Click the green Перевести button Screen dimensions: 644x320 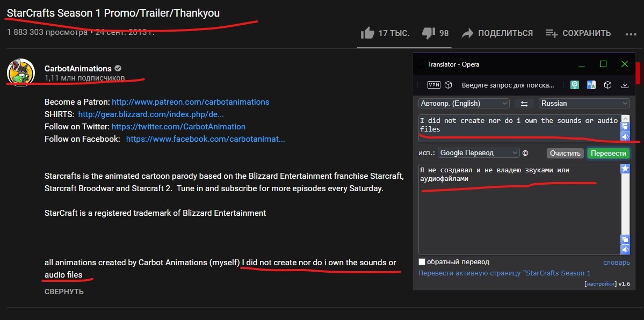608,153
